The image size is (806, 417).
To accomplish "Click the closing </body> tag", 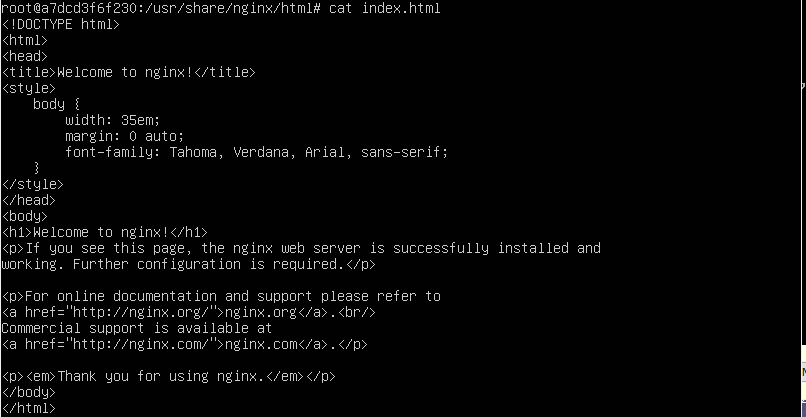I will coord(29,392).
